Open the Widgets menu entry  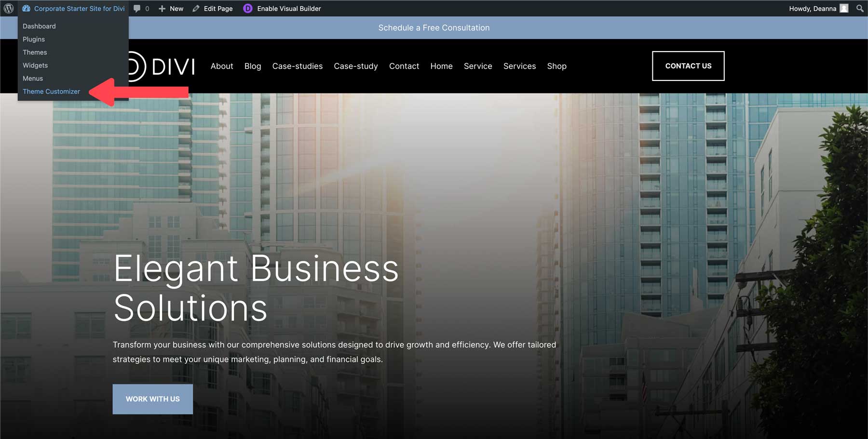point(35,65)
